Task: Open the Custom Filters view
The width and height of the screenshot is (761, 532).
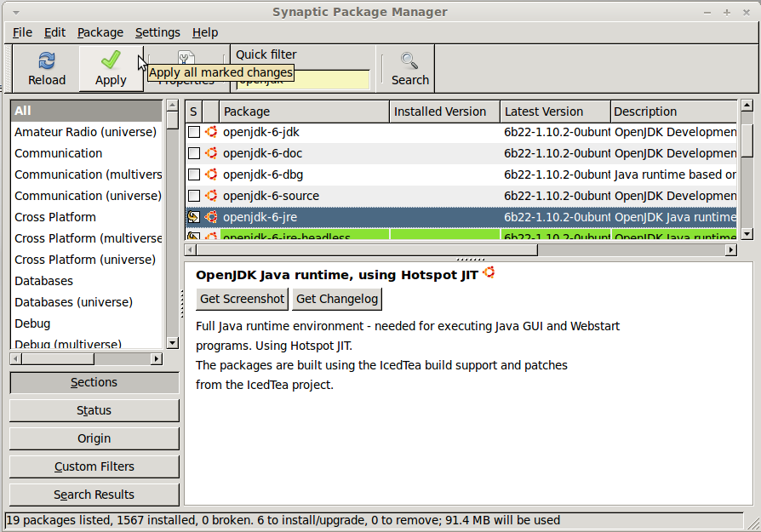Action: tap(94, 466)
